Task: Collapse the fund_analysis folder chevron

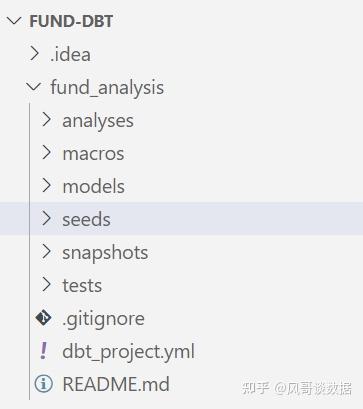Action: [34, 87]
